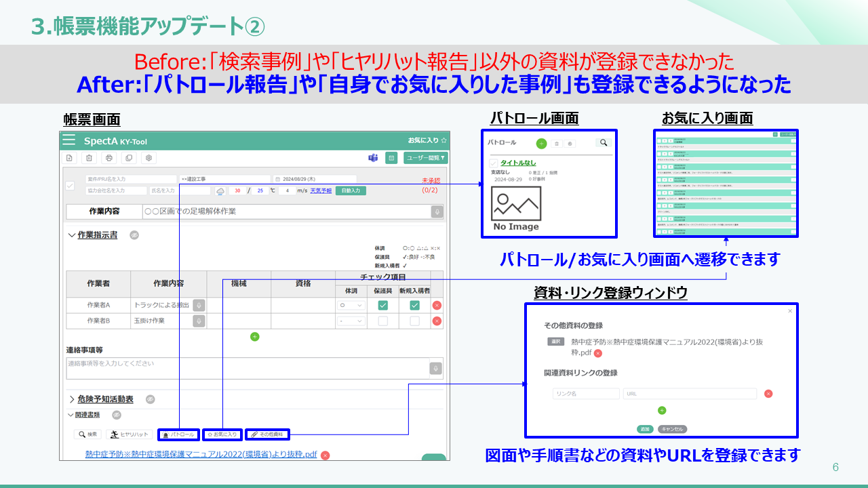Click magnifier search icon in パトロール panel
This screenshot has height=488, width=868.
click(603, 143)
